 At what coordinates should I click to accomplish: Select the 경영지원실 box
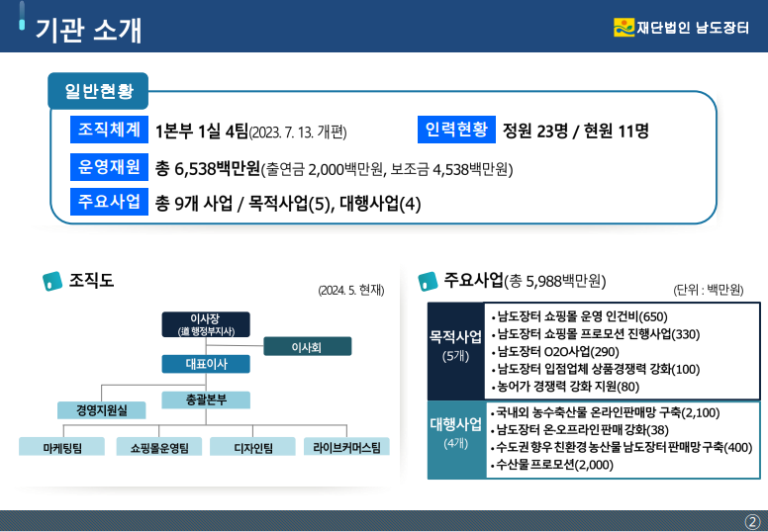tap(101, 410)
